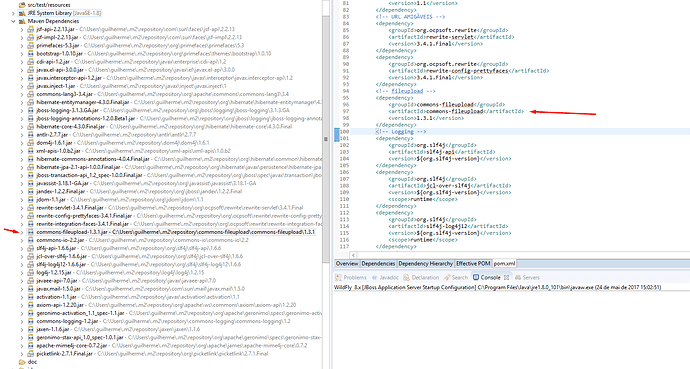Expand the javassist-3.18.1-GA.jar node
Viewport: 690px width, 369px height.
tap(22, 183)
